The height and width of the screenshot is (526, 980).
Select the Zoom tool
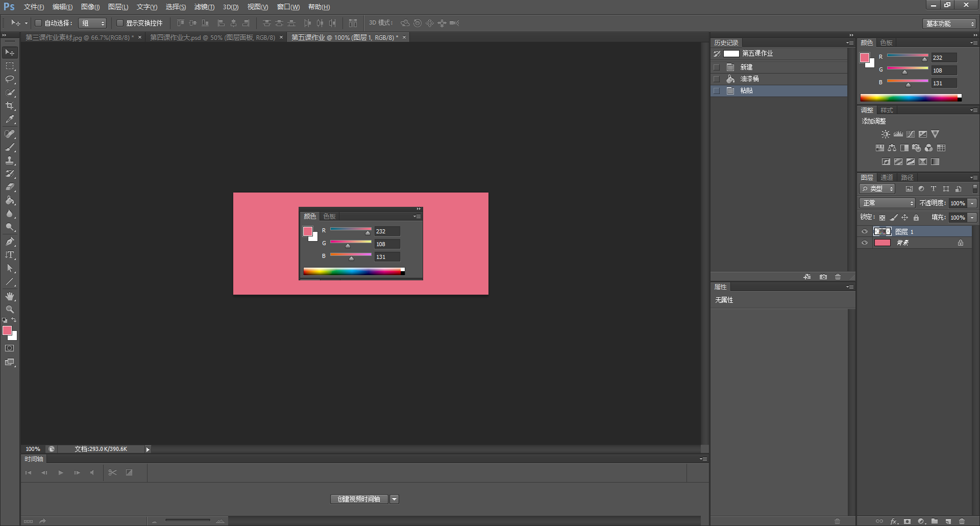(x=10, y=309)
